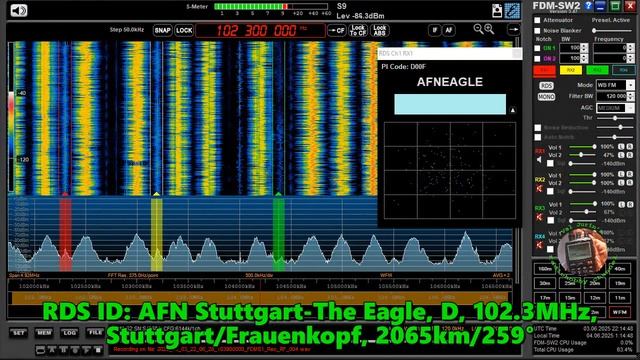The image size is (640, 360).
Task: Select the red RX1 receiver tab
Action: 544,71
